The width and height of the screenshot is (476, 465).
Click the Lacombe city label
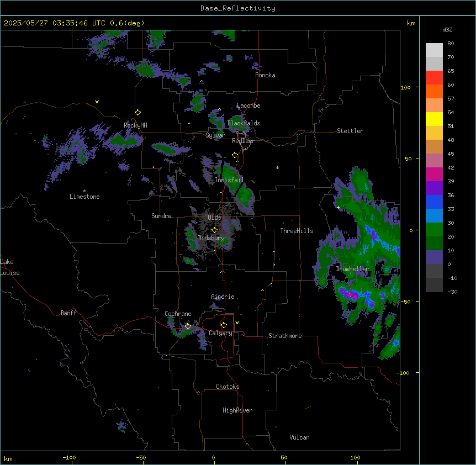coord(248,105)
